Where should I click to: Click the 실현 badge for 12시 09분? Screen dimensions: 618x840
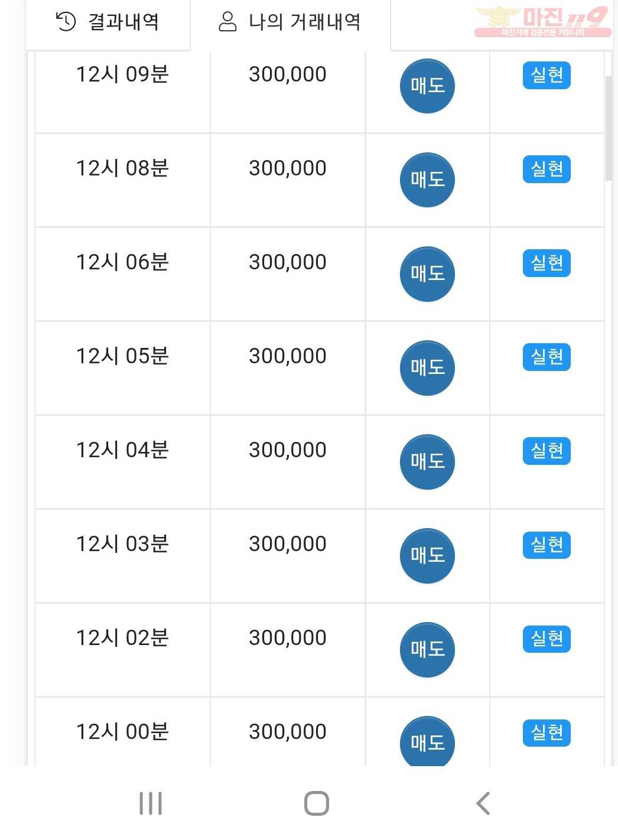click(x=547, y=75)
